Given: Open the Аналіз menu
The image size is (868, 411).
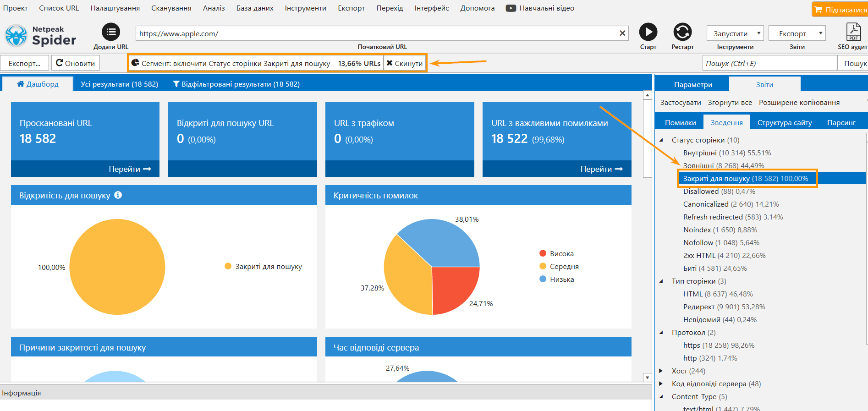Looking at the screenshot, I should pos(214,8).
